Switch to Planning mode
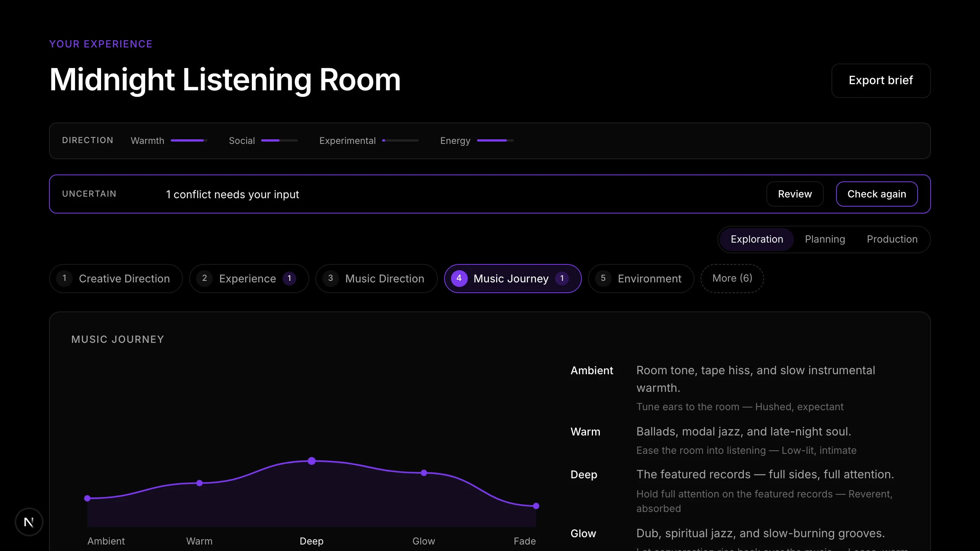Screen dimensions: 980x551 [x=825, y=240]
